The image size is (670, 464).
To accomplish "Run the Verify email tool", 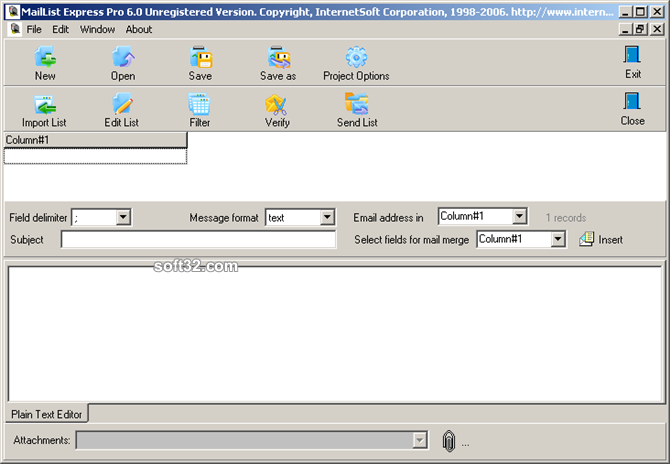I will coord(277,110).
